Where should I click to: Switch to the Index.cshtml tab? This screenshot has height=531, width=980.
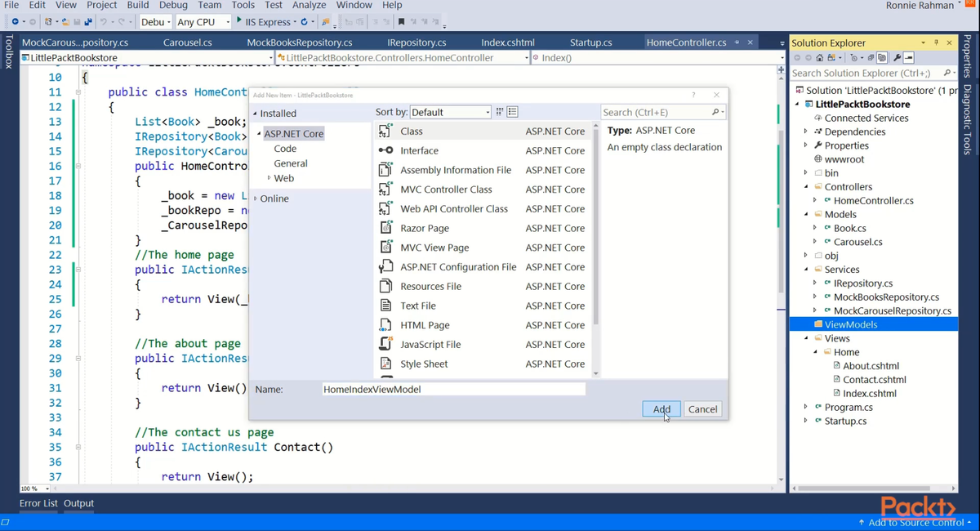tap(508, 42)
